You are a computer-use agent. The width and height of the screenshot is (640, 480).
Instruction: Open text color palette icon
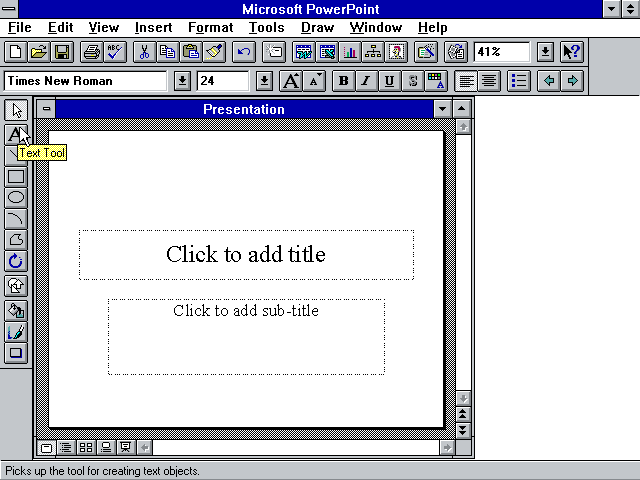point(436,81)
